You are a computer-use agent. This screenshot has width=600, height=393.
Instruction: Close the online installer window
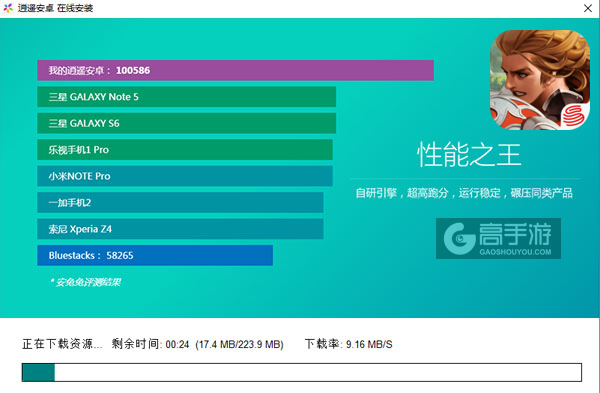click(588, 8)
